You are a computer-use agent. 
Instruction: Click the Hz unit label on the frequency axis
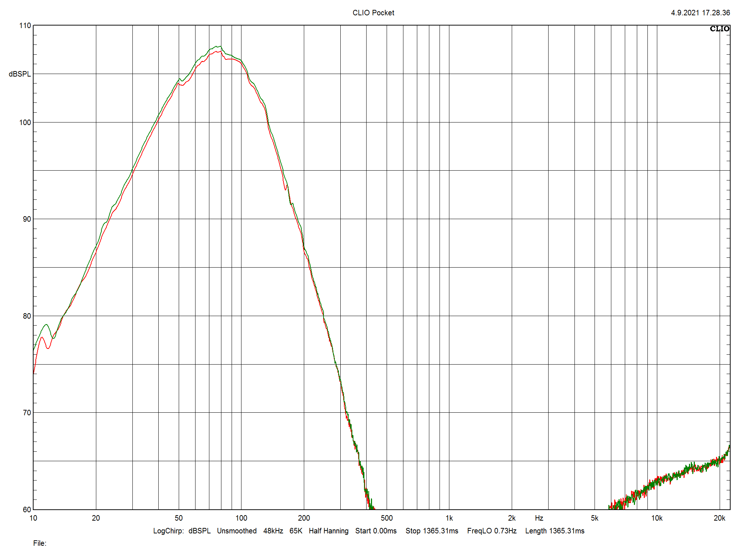coord(539,518)
